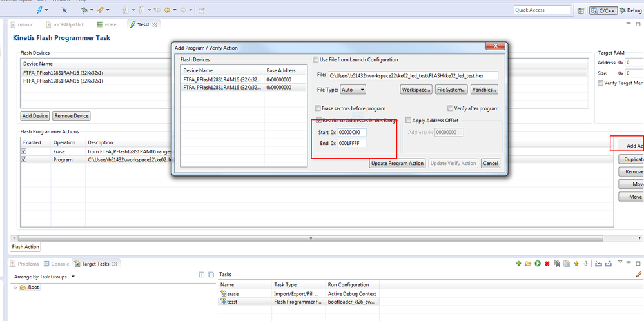Image resolution: width=644 pixels, height=321 pixels.
Task: Open the Arrange By Task Groups dropdown
Action: pyautogui.click(x=73, y=277)
